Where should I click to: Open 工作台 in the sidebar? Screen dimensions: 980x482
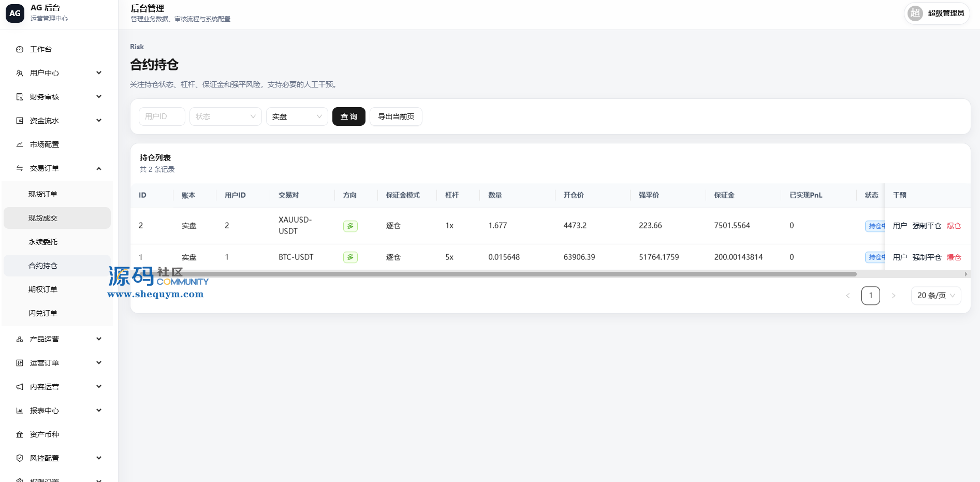[x=57, y=49]
